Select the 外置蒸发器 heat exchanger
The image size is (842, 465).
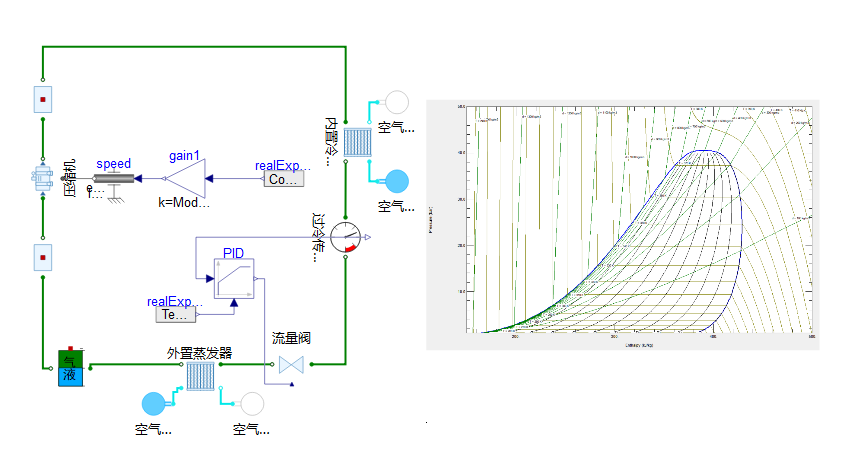[x=199, y=375]
